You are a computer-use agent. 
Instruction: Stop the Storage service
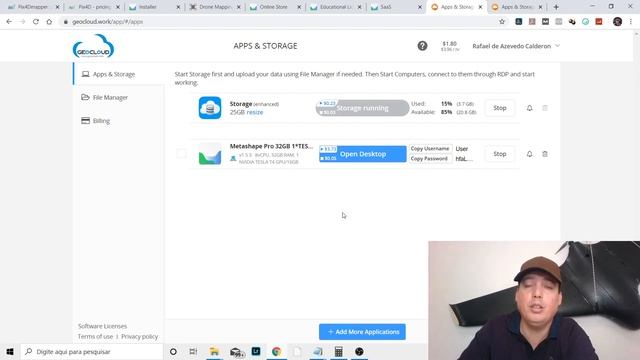[500, 108]
